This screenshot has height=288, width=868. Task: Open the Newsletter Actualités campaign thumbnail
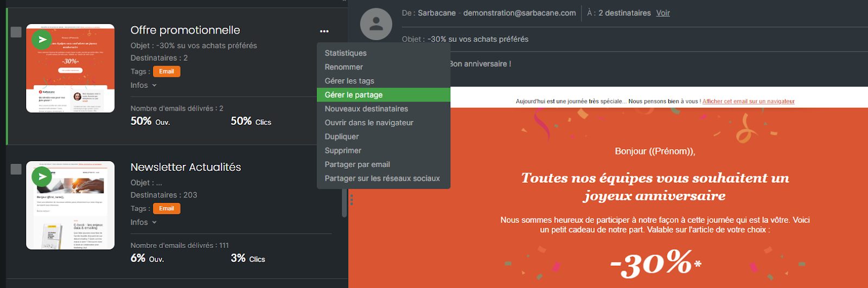(71, 206)
